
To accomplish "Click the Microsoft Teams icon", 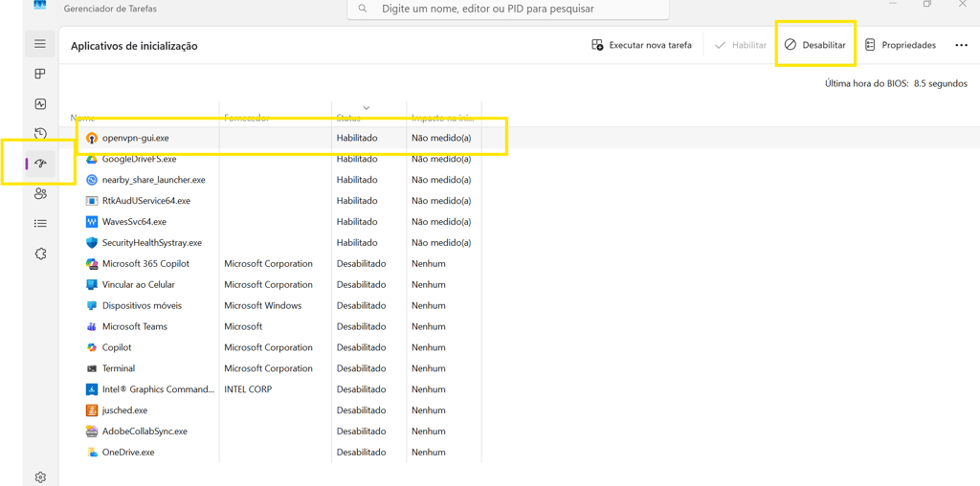I will pos(91,326).
